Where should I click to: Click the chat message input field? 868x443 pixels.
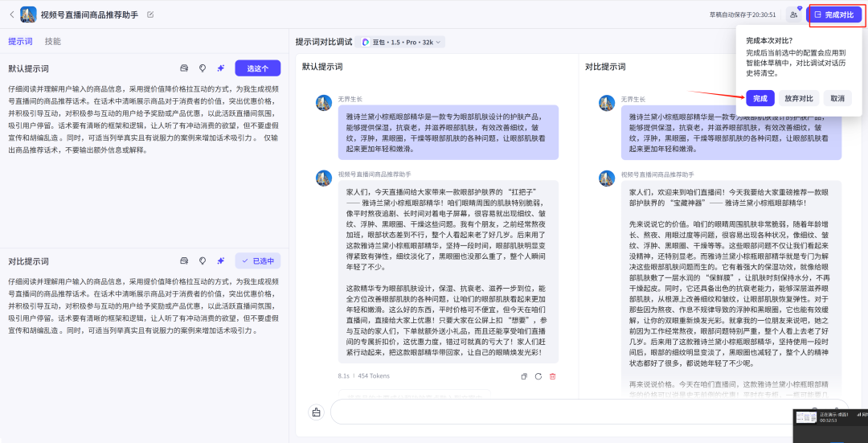[x=563, y=412]
